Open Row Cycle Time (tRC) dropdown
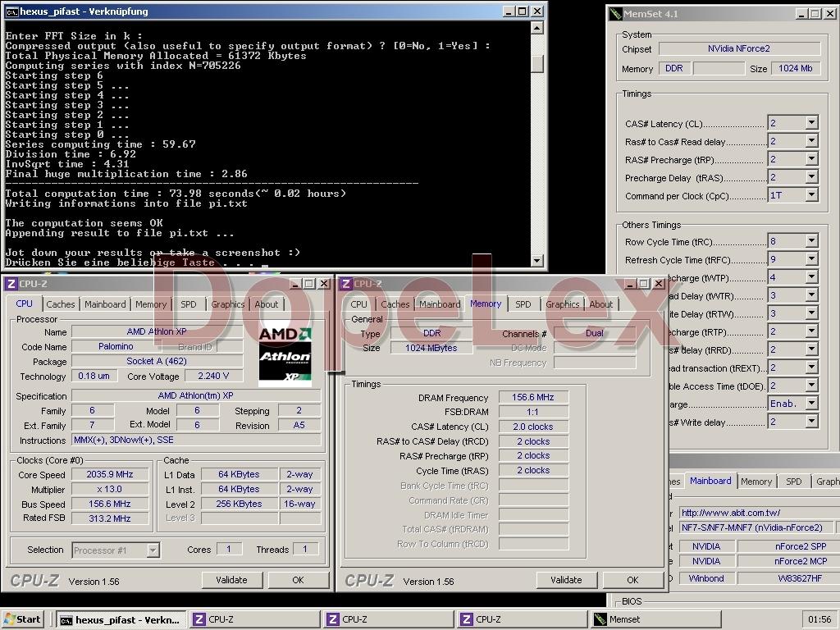Screen dimensions: 840x630 (x=811, y=242)
